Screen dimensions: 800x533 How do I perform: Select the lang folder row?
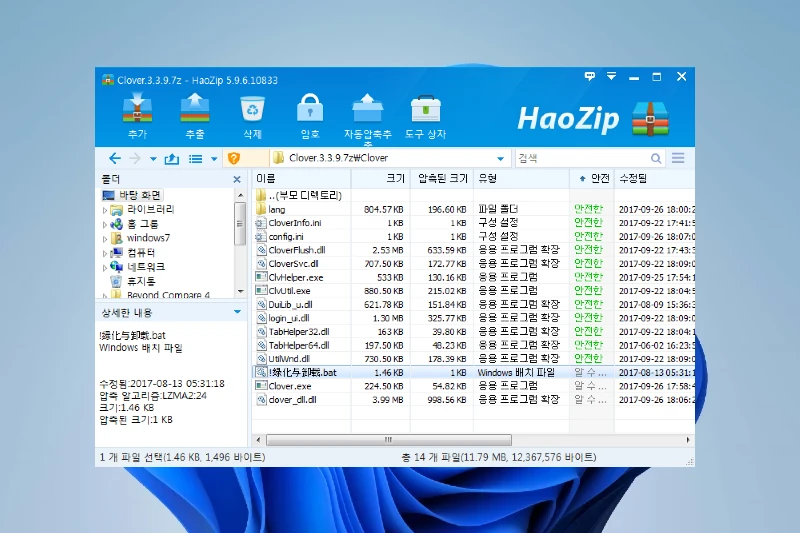pos(473,209)
